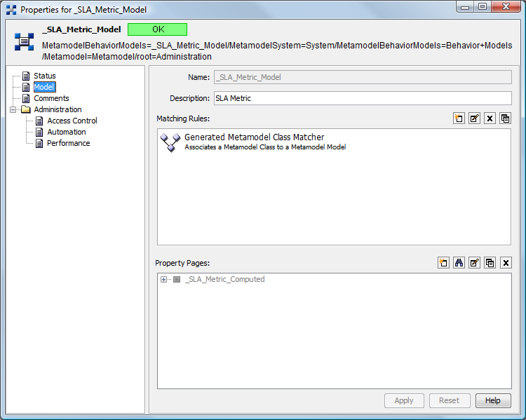Select Generated Metamodel Class Matcher rule title
The image size is (526, 420).
pos(255,137)
